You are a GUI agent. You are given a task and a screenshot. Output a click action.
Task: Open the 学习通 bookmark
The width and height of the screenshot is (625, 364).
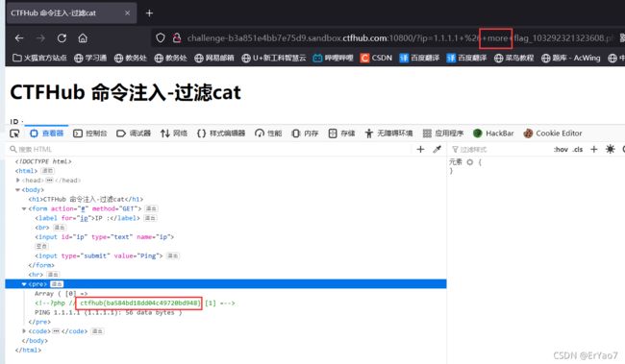pos(90,59)
